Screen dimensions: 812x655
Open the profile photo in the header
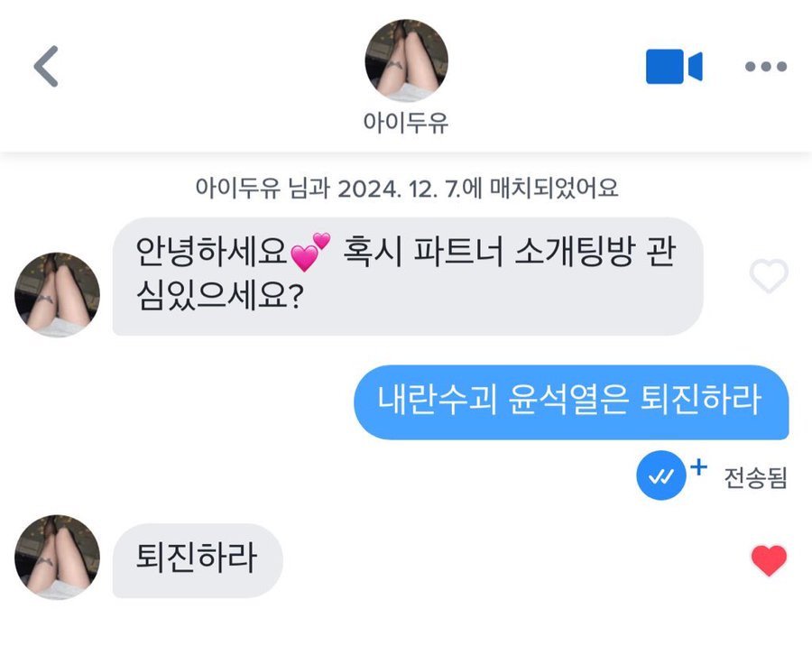406,60
